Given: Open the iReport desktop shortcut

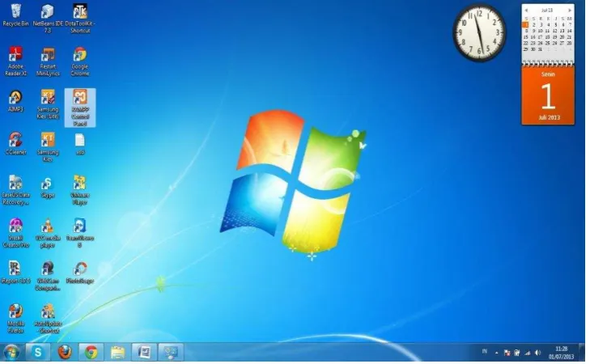Looking at the screenshot, I should pos(15,273).
